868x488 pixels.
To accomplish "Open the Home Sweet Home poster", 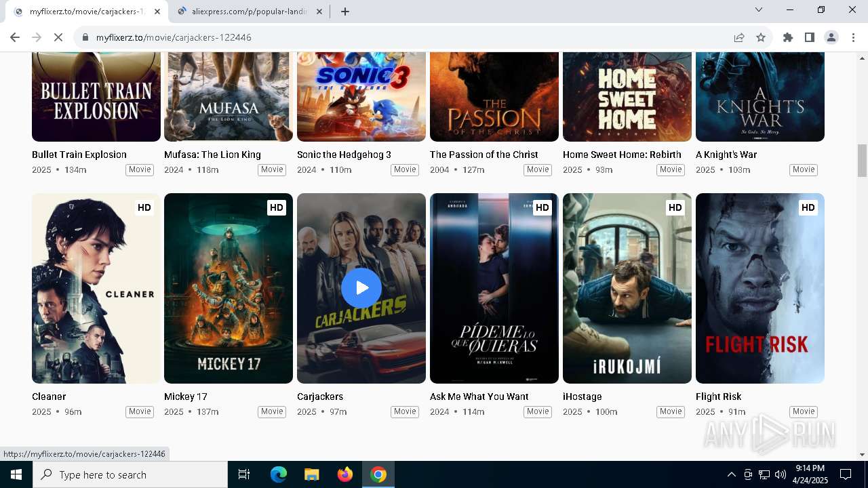I will point(627,97).
